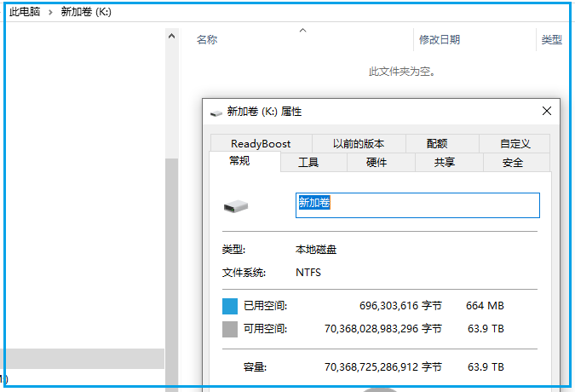Click the 664 MB used space value
Screen dimensions: 575x392
point(485,306)
